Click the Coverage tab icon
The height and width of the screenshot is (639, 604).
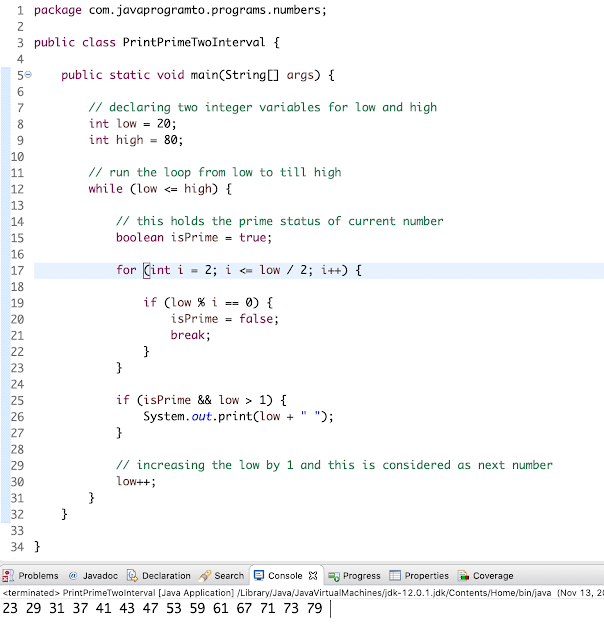[x=463, y=576]
